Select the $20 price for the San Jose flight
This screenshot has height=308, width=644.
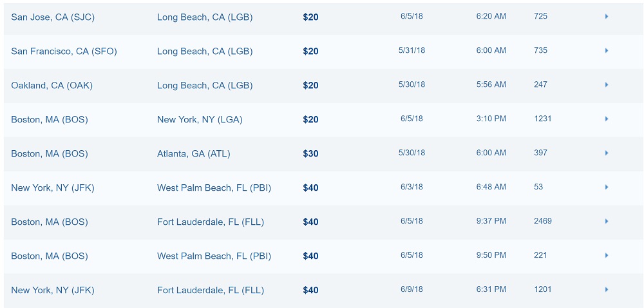[310, 17]
